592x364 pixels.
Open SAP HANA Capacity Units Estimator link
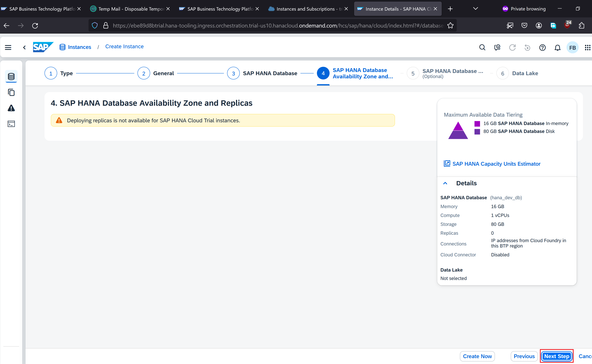tap(496, 164)
